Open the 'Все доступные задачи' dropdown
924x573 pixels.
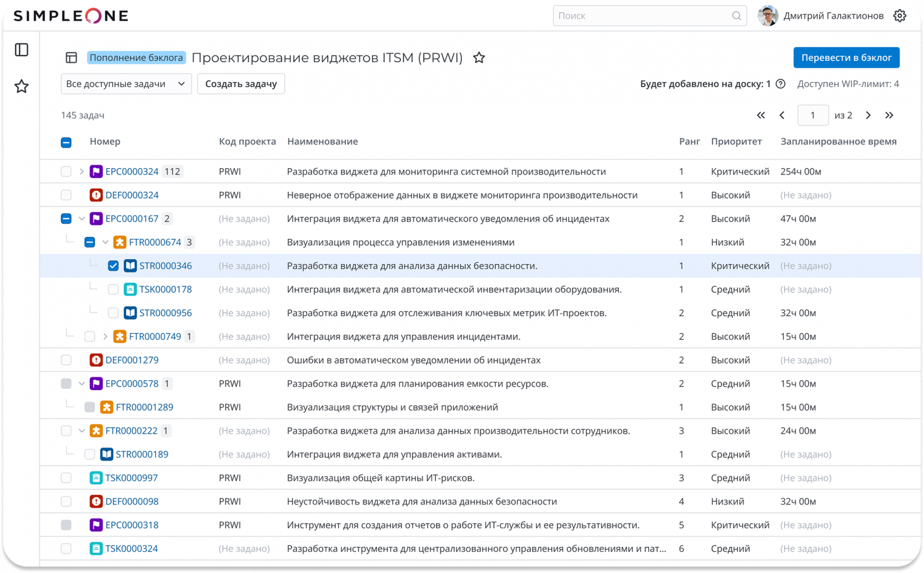[x=126, y=83]
